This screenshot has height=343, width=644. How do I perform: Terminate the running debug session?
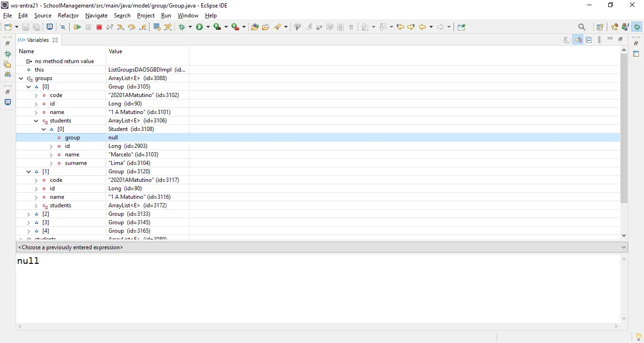99,27
